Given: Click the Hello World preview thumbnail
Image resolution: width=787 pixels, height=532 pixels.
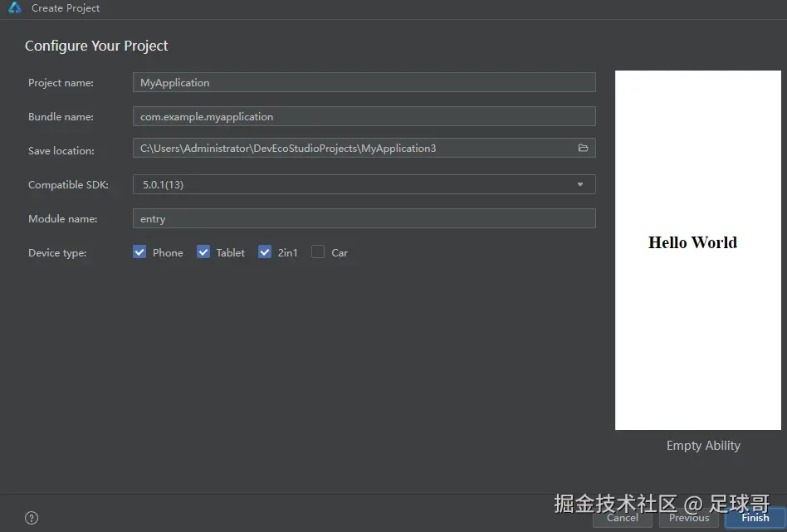Looking at the screenshot, I should pos(697,250).
